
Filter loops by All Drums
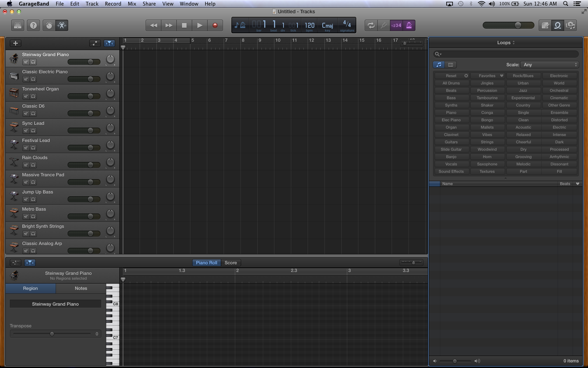(x=451, y=83)
